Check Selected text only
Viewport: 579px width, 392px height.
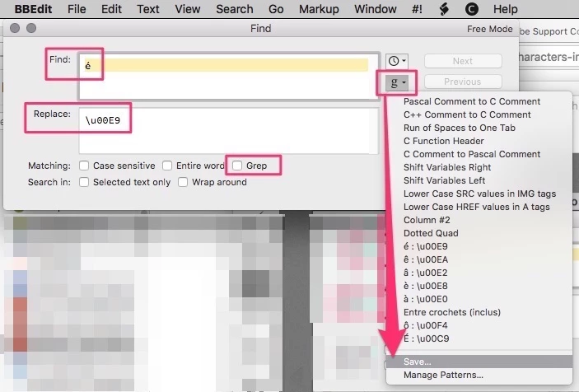coord(84,182)
